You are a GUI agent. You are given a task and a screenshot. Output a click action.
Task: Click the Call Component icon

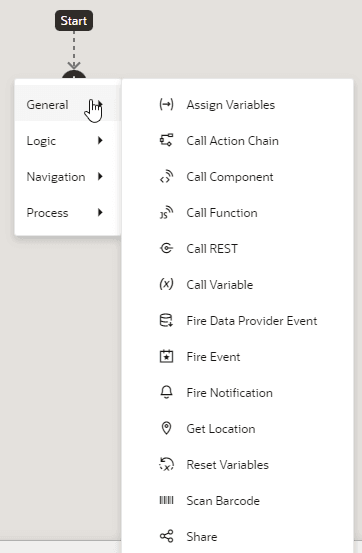point(166,176)
